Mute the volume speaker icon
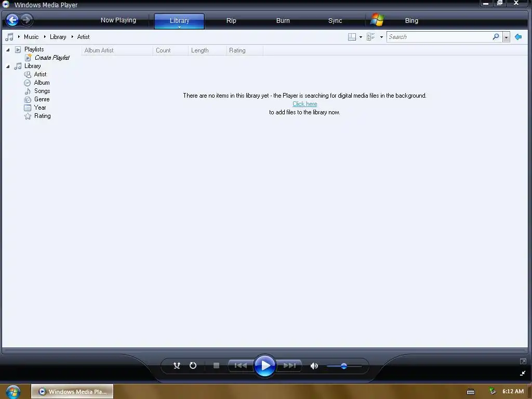The height and width of the screenshot is (399, 532). (x=314, y=366)
